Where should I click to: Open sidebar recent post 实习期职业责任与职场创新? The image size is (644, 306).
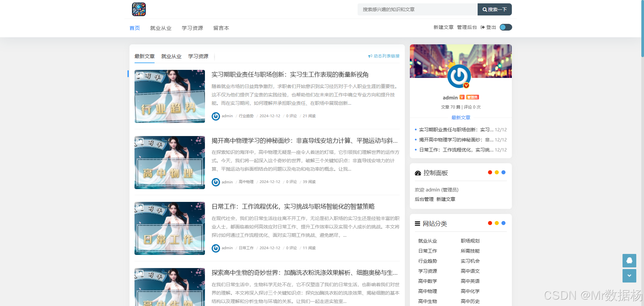tap(456, 130)
